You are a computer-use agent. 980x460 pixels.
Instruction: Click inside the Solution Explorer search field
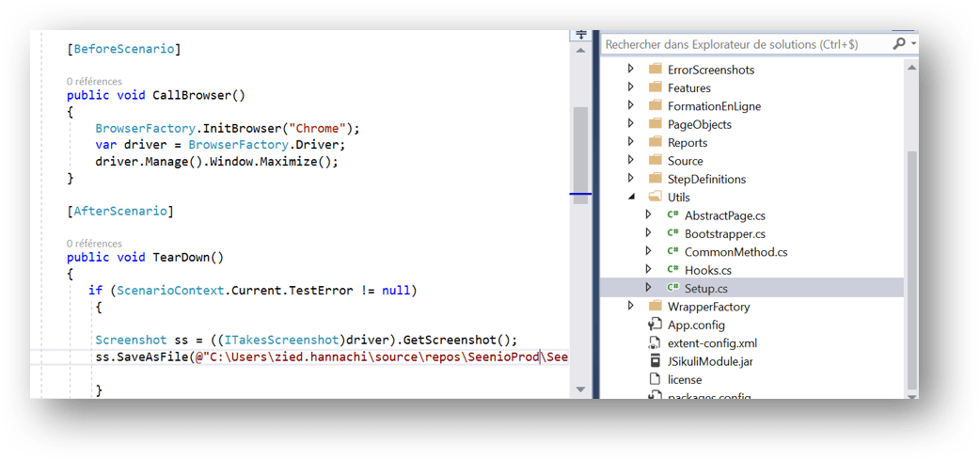(x=743, y=44)
